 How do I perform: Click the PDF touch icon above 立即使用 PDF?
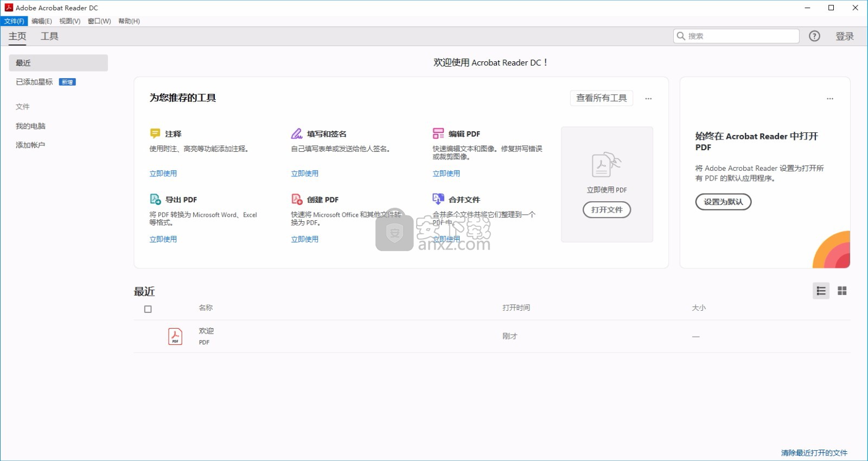tap(607, 165)
